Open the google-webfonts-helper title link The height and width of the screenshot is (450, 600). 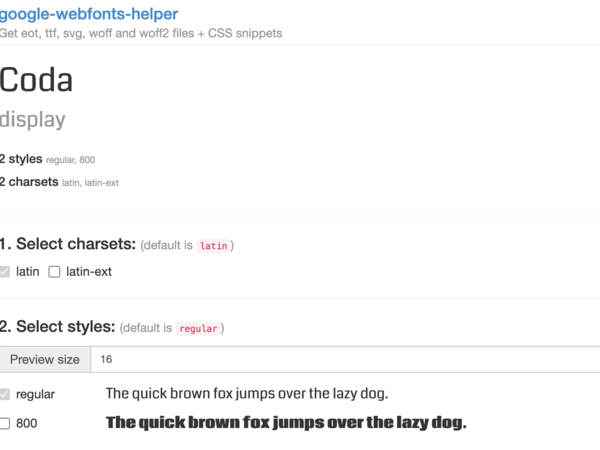pos(90,14)
